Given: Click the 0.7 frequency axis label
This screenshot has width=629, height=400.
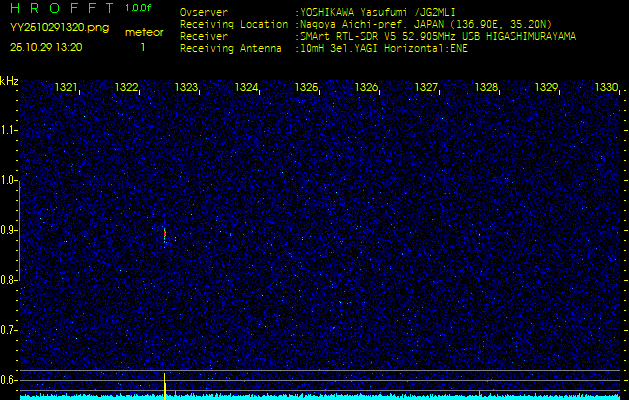Looking at the screenshot, I should point(9,329).
